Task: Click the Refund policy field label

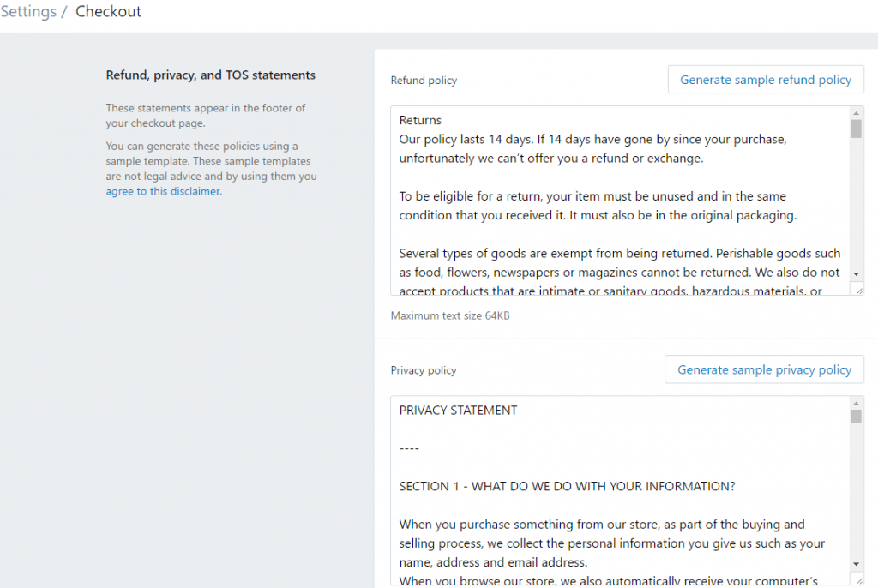Action: coord(424,81)
